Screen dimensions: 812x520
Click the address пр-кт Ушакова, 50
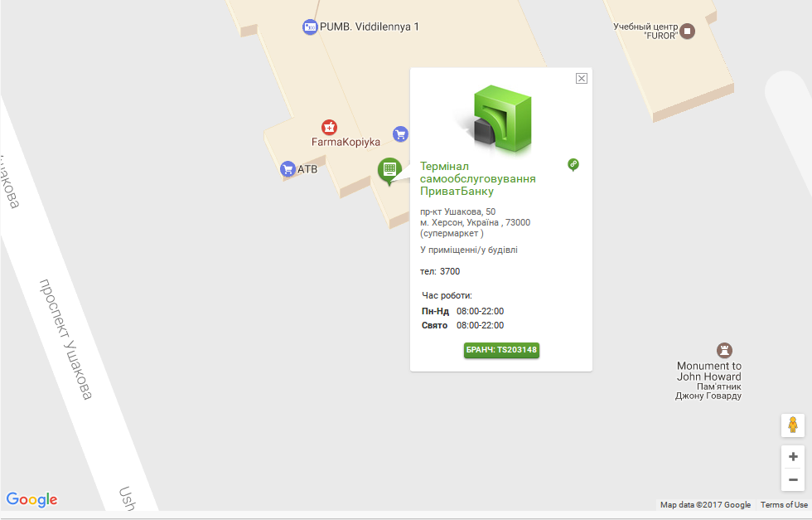pos(457,211)
